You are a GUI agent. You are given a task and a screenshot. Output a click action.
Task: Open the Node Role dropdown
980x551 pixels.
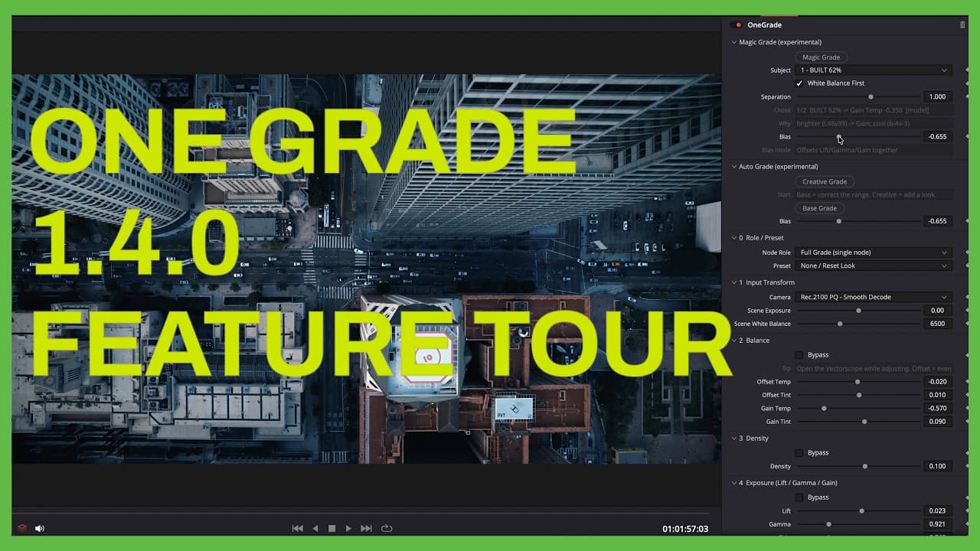[x=873, y=253]
